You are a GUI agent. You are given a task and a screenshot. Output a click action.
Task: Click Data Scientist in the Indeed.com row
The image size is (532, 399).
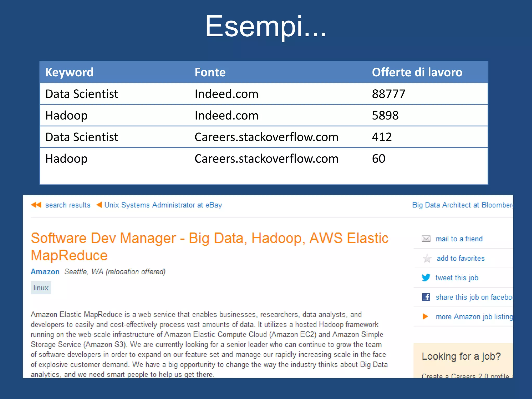tap(82, 94)
